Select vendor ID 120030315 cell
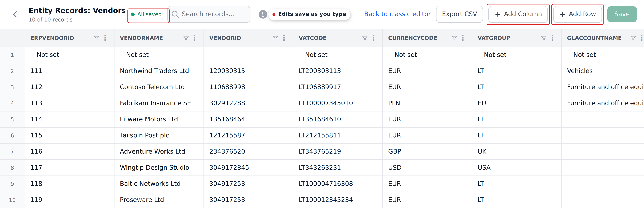644x214 pixels. click(x=248, y=71)
